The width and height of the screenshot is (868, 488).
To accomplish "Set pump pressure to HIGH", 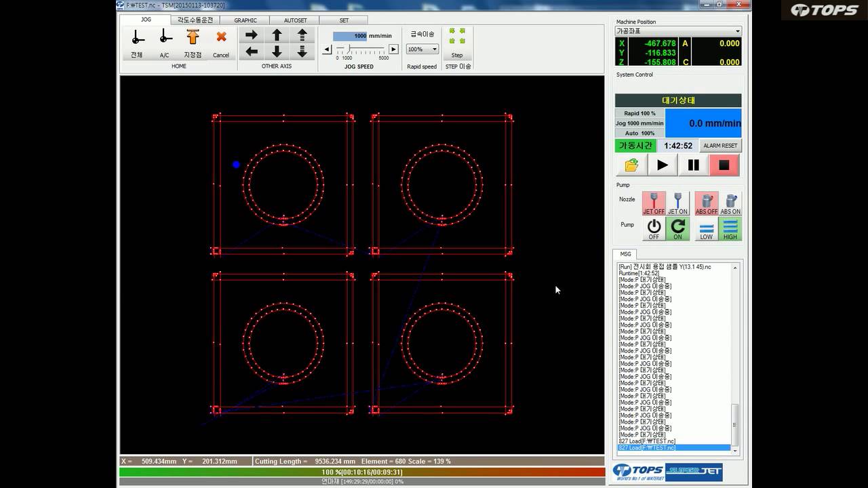I will [730, 229].
